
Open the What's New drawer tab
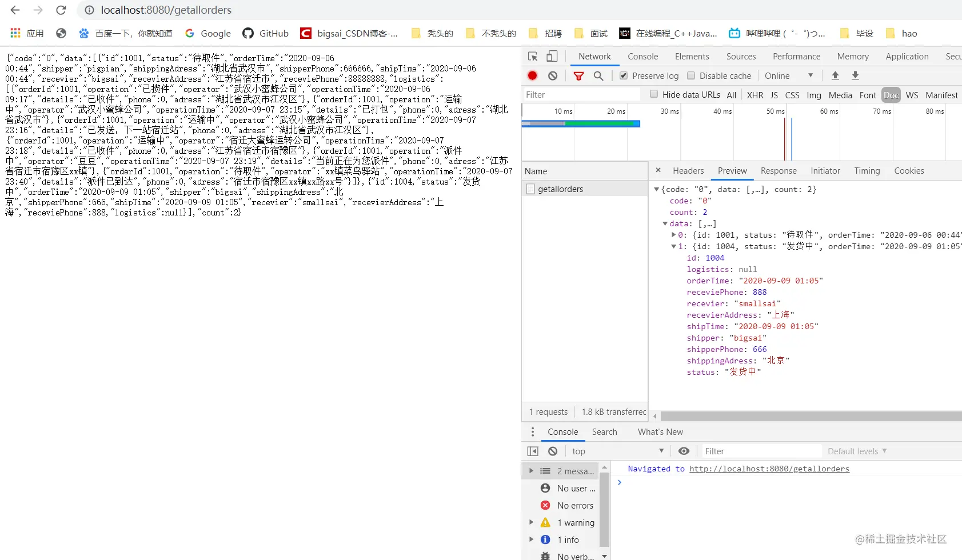click(x=660, y=431)
